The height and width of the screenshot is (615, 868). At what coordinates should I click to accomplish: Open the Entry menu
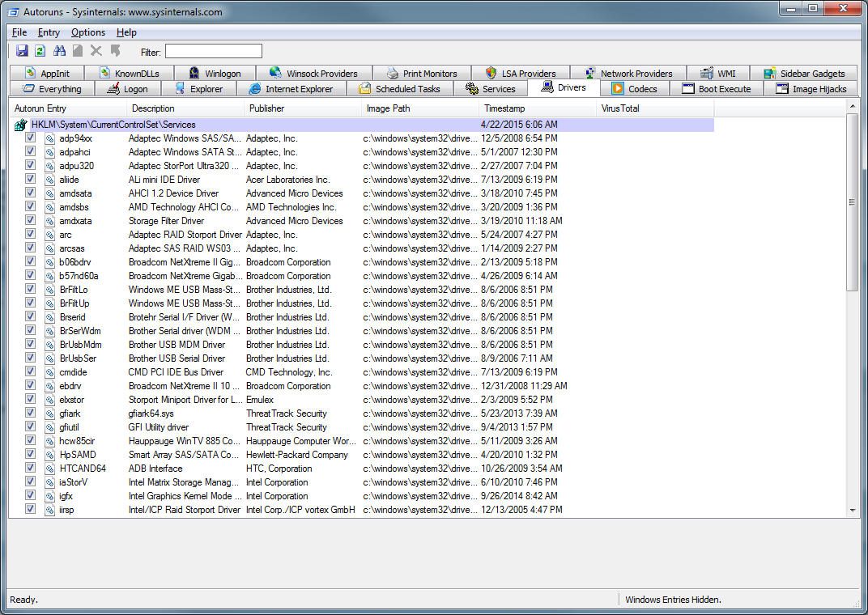tap(49, 32)
